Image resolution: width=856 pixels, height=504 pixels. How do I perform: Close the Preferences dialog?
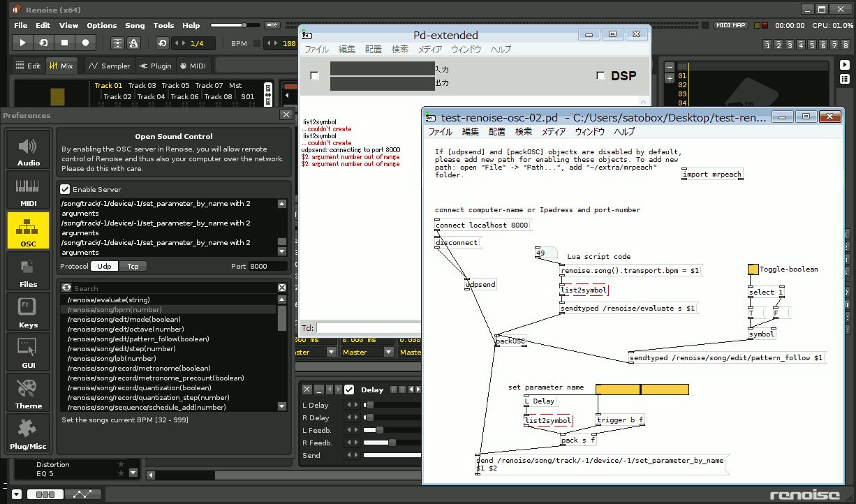(286, 115)
